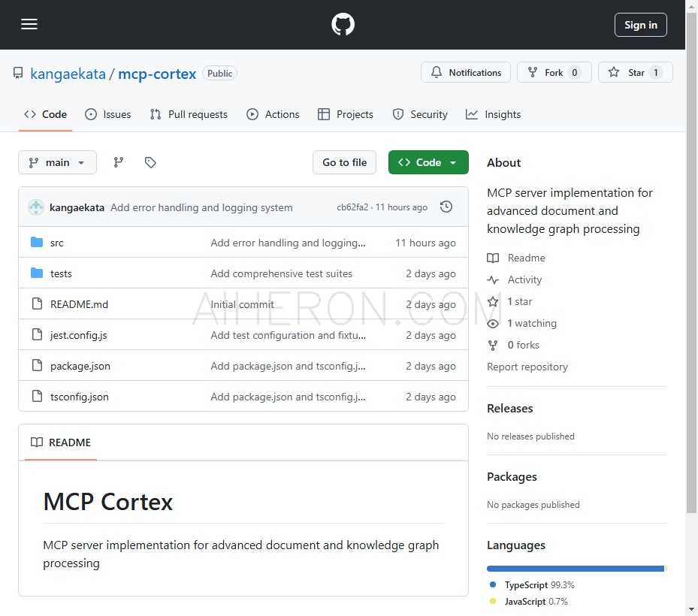698x616 pixels.
Task: Open the README.md file
Action: pyautogui.click(x=79, y=304)
